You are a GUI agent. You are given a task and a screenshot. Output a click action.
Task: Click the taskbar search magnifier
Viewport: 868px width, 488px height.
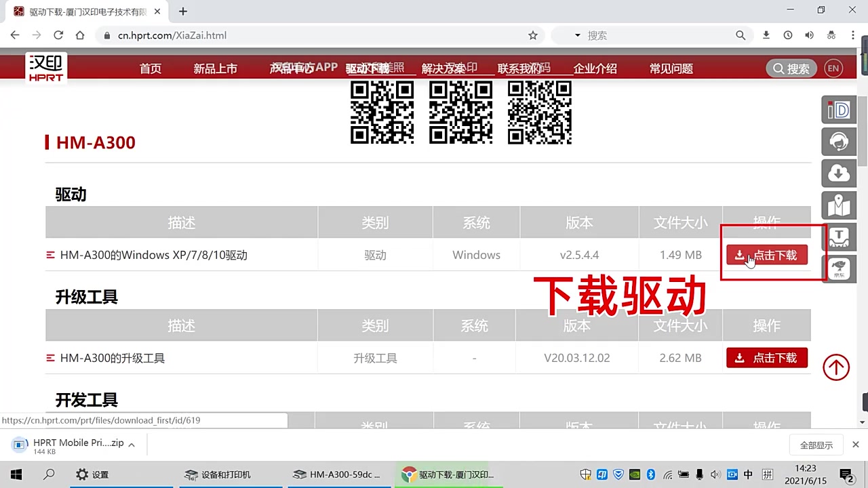(49, 474)
